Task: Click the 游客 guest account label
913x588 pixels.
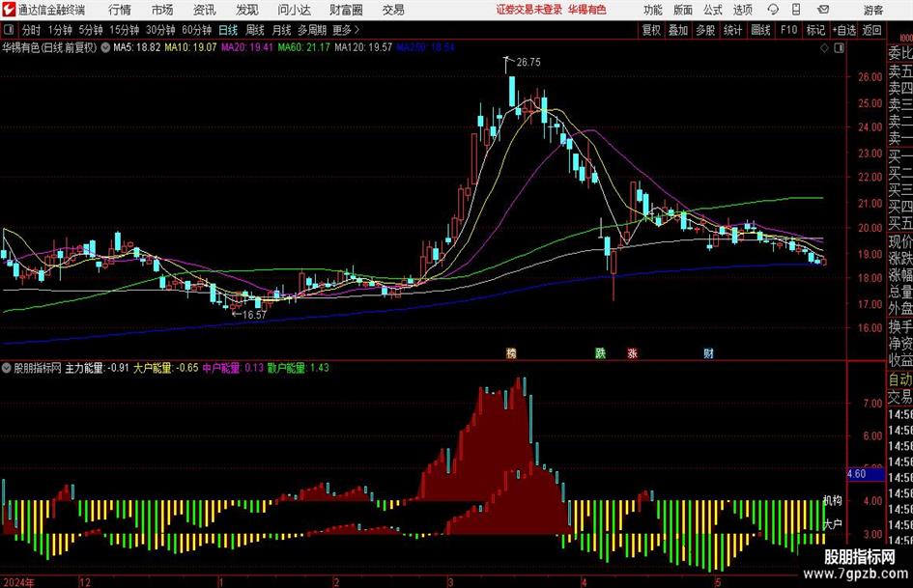Action: pos(873,10)
